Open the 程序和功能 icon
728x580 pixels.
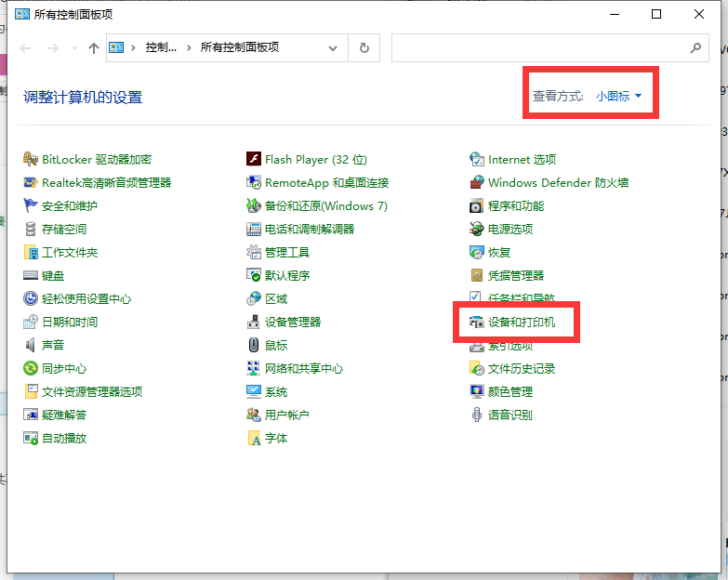(477, 206)
